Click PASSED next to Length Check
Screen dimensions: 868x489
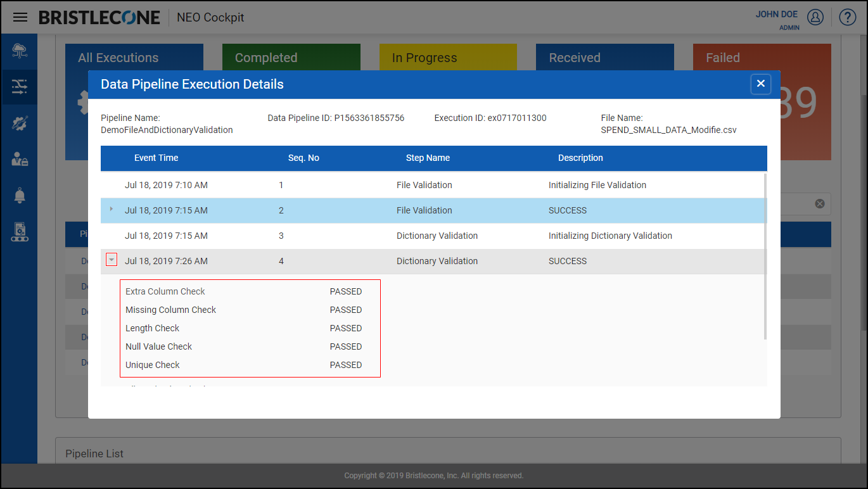click(346, 328)
